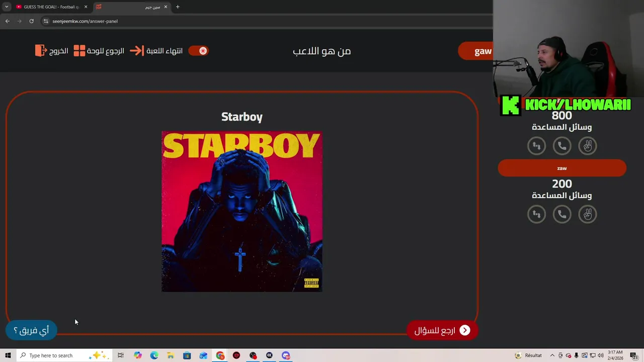
Task: Click the 200 score value for zaw
Action: click(562, 184)
